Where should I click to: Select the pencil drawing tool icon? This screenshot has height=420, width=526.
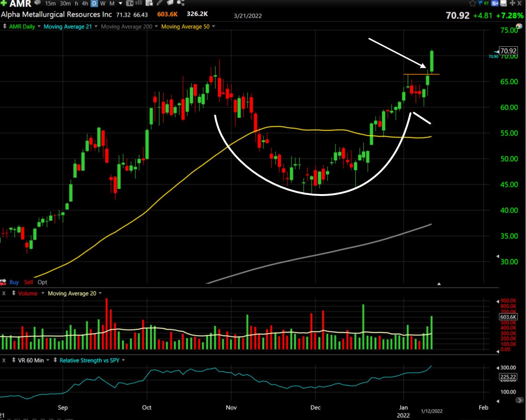pos(160,3)
